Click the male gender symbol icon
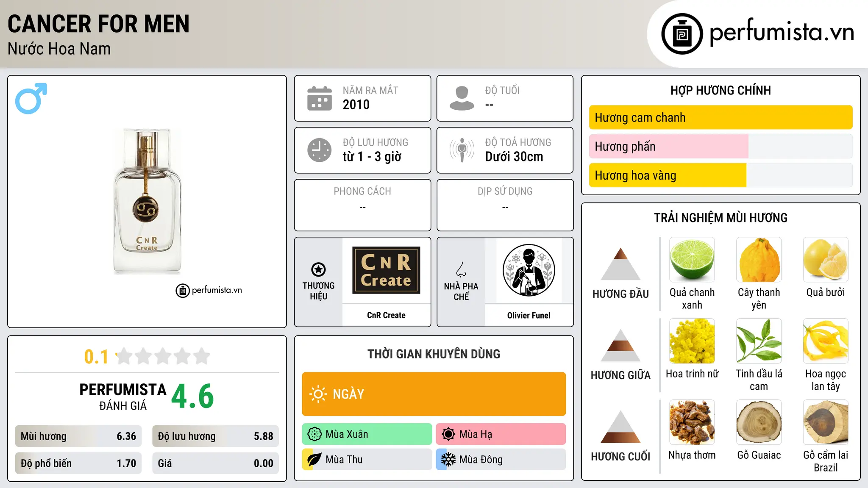The width and height of the screenshot is (868, 488). [31, 98]
